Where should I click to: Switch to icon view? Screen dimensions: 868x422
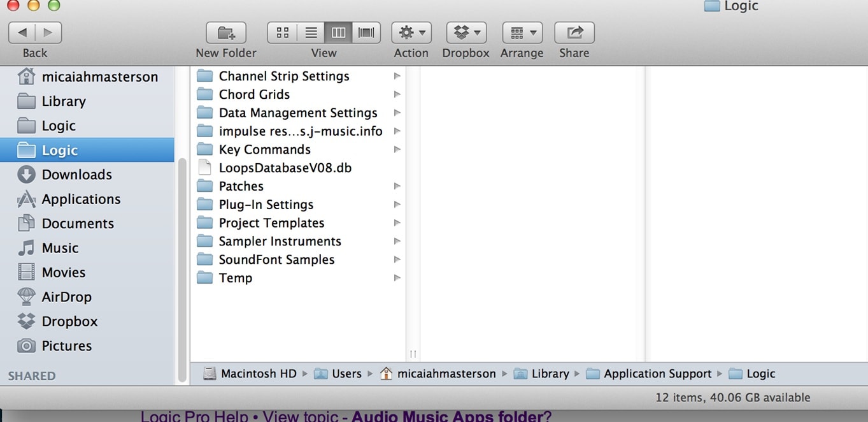coord(282,33)
